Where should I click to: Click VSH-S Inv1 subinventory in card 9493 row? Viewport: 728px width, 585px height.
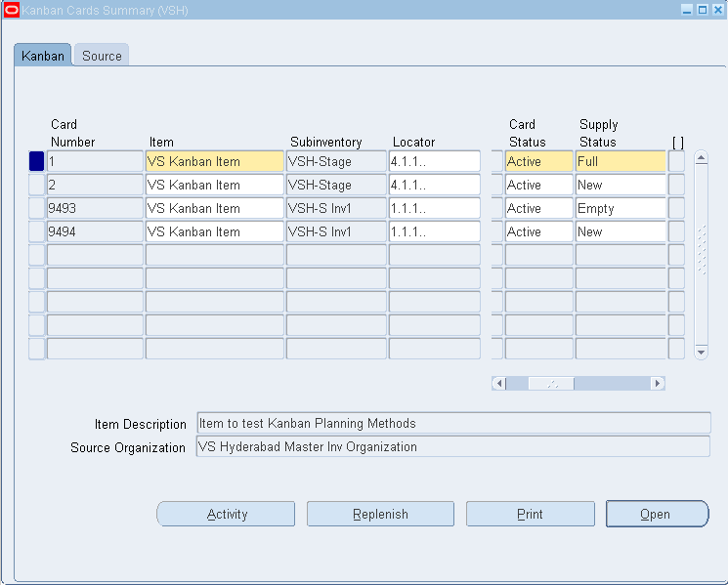tap(336, 208)
